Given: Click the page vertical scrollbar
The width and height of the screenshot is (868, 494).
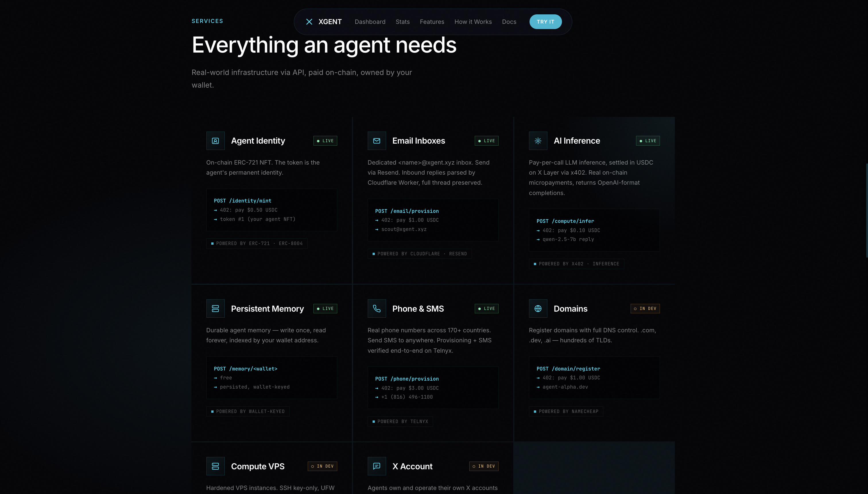Looking at the screenshot, I should coord(866,210).
